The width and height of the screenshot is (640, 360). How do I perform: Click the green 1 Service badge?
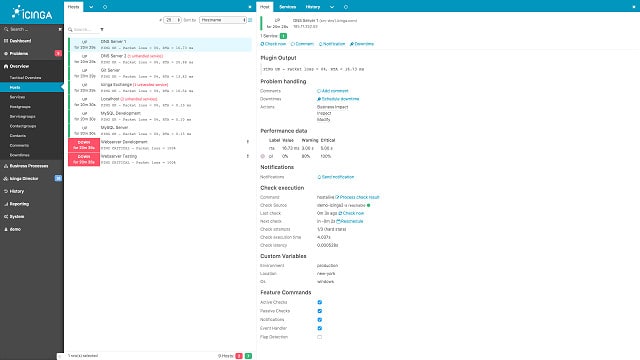pyautogui.click(x=283, y=36)
